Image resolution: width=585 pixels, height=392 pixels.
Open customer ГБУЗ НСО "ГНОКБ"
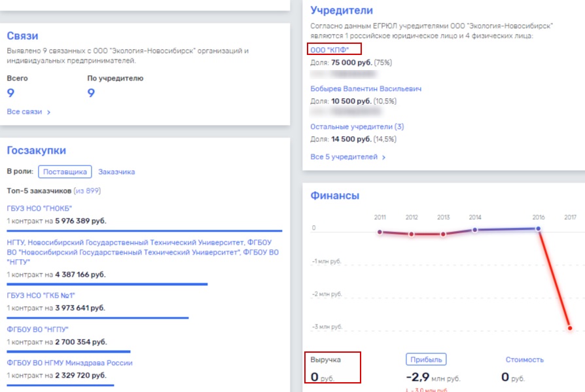pos(39,208)
